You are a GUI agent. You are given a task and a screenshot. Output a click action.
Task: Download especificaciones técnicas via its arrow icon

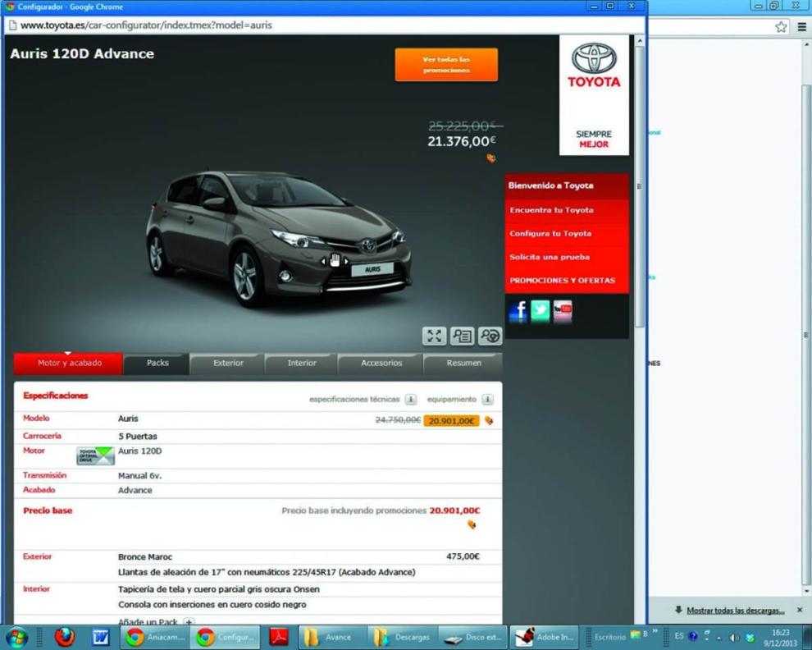click(x=411, y=399)
